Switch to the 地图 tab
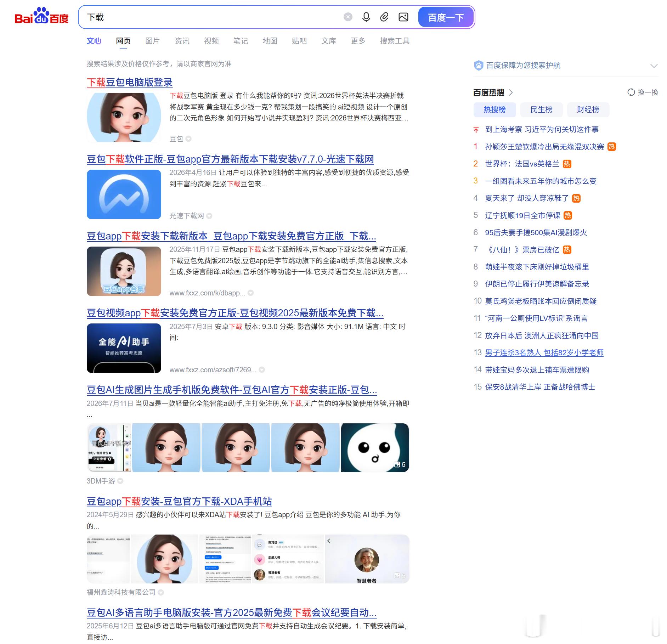Viewport: 667px width, 644px height. pos(270,41)
